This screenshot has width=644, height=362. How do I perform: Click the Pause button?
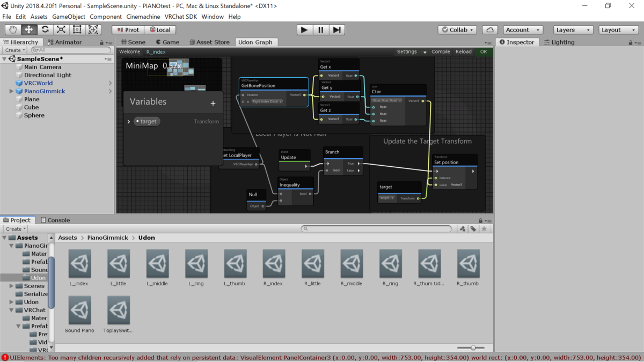point(321,29)
